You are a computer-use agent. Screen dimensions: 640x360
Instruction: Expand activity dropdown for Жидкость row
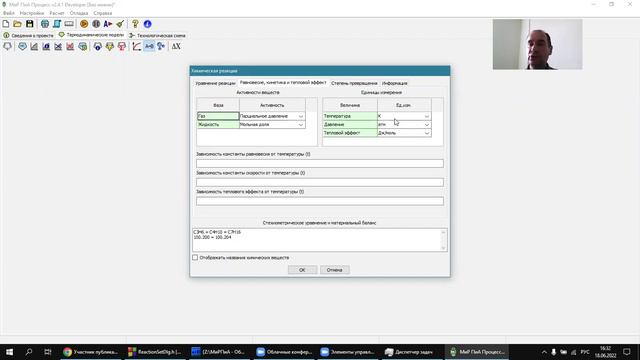[301, 124]
